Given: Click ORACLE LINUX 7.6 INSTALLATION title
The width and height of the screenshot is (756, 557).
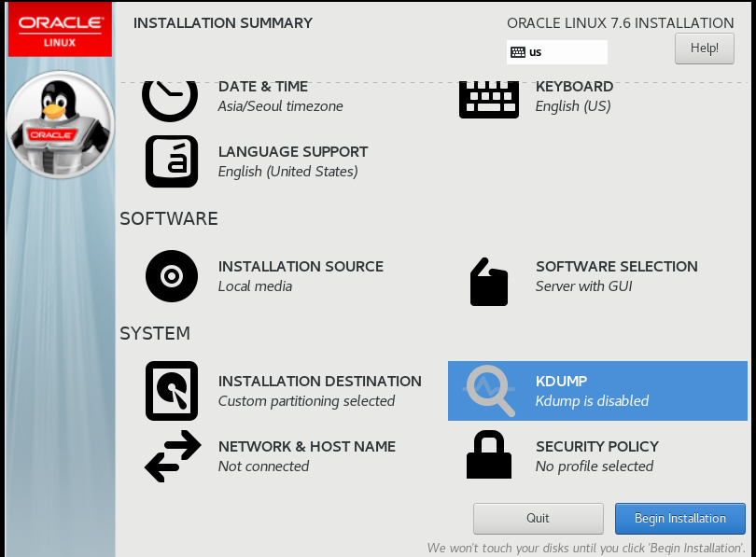Looking at the screenshot, I should [620, 23].
